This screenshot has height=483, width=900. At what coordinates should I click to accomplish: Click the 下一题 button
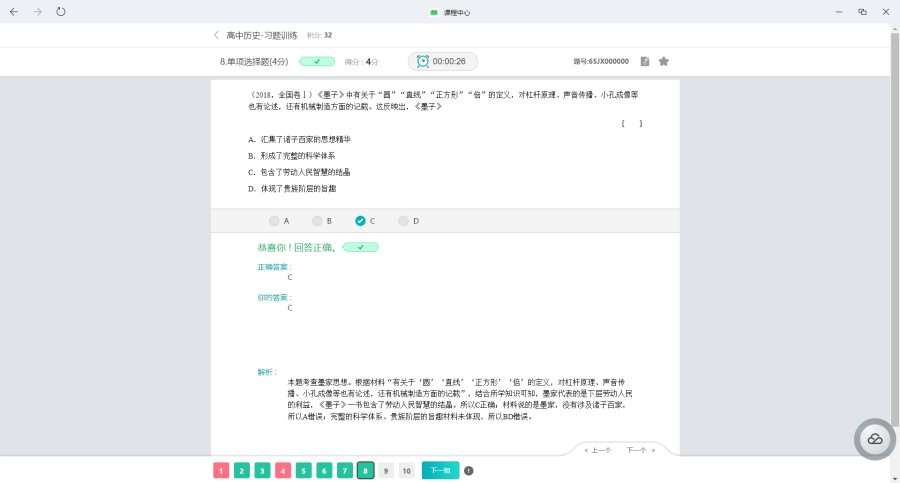click(440, 470)
